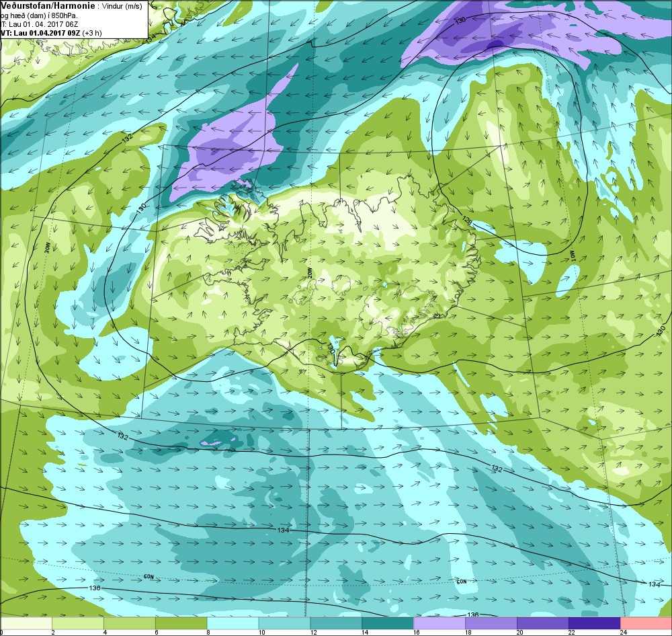Select the 132 contour label northwest of Westfjords
The image size is (672, 636).
[127, 138]
